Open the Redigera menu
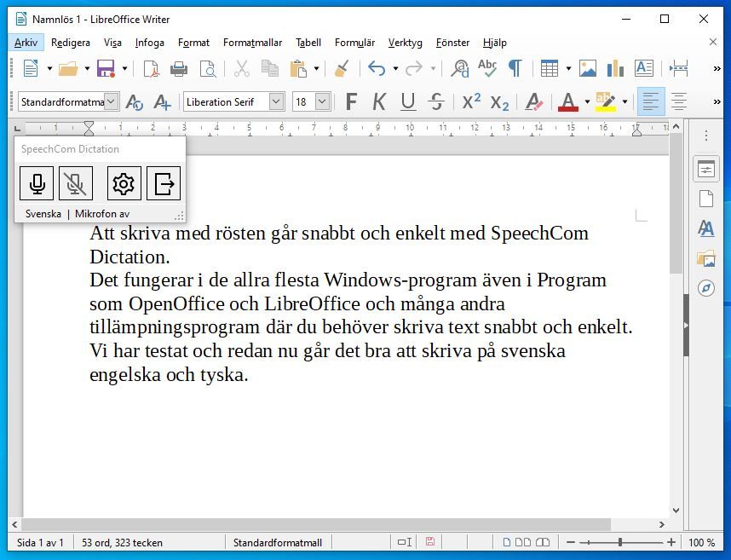 [71, 43]
